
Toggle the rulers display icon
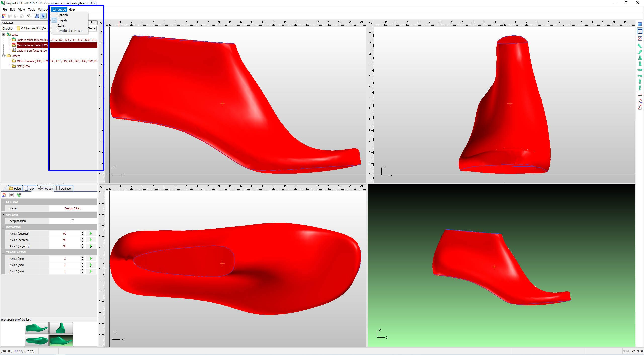coord(640,31)
